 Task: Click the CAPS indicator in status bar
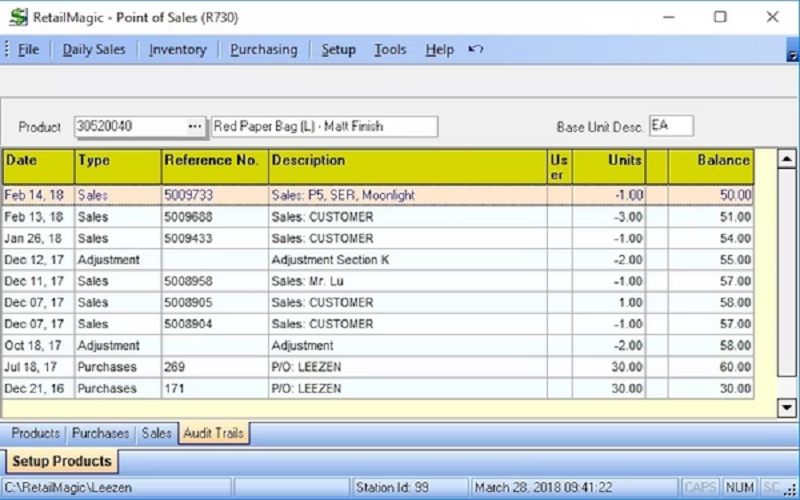700,487
